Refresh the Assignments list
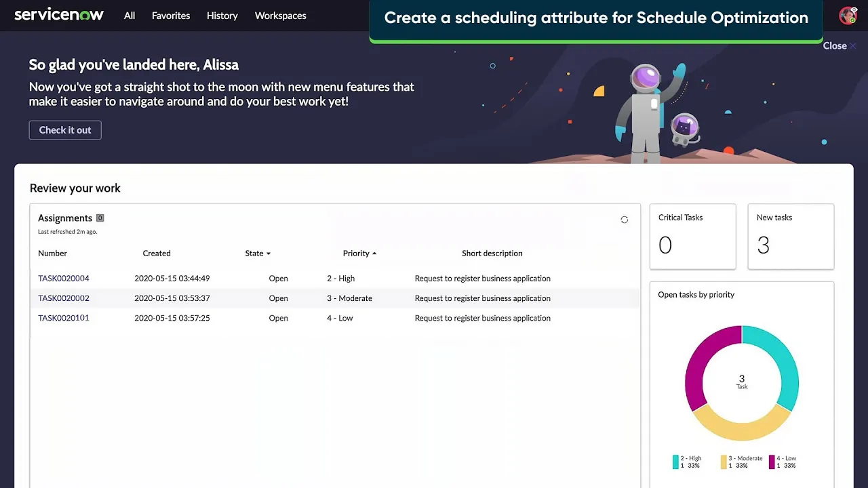This screenshot has width=868, height=488. pyautogui.click(x=625, y=220)
